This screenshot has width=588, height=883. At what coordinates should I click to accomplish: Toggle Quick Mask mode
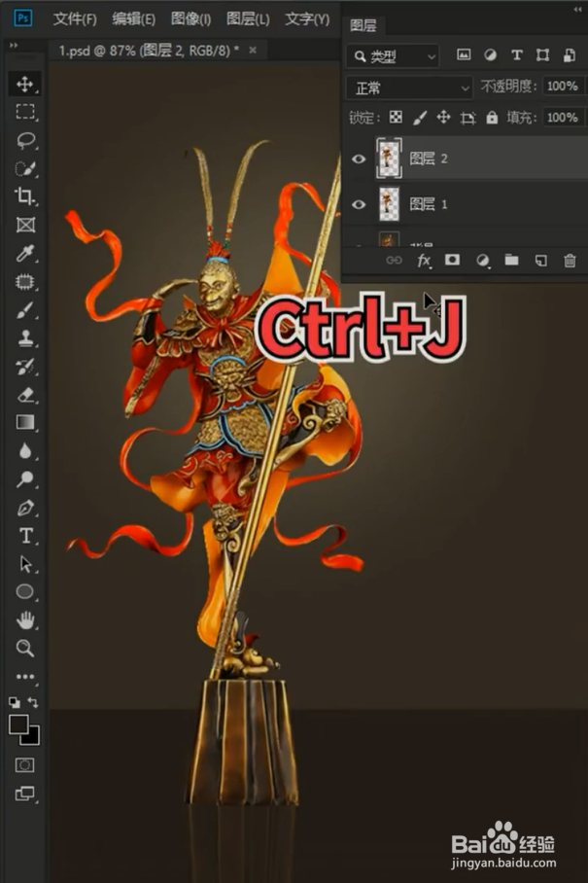(x=24, y=764)
